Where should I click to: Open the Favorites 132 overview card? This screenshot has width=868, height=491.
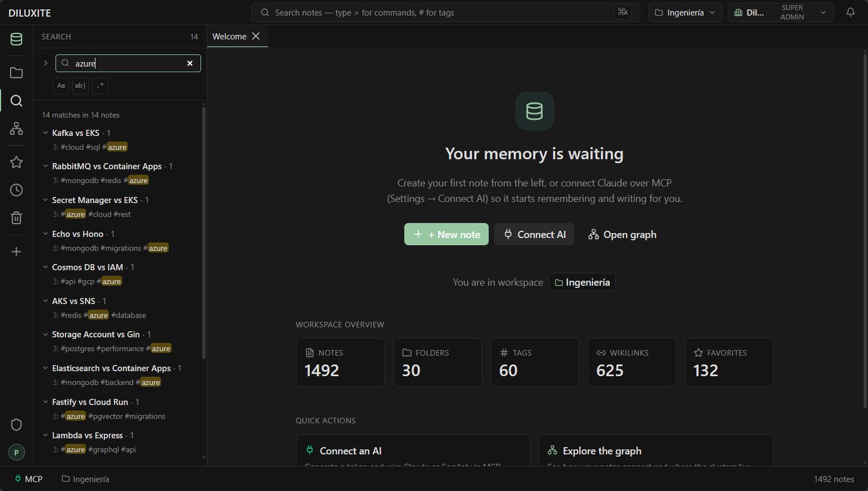pyautogui.click(x=729, y=362)
